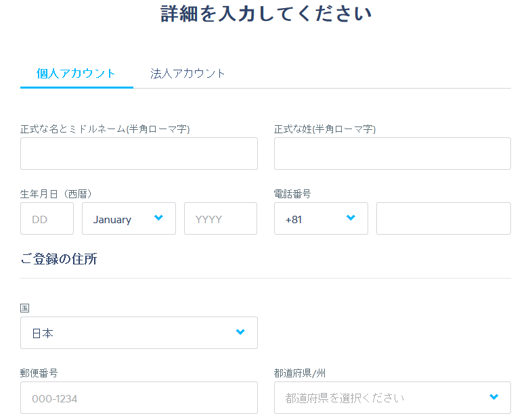Click the 詳細を入力してください page title
This screenshot has height=420, width=532.
tap(266, 14)
